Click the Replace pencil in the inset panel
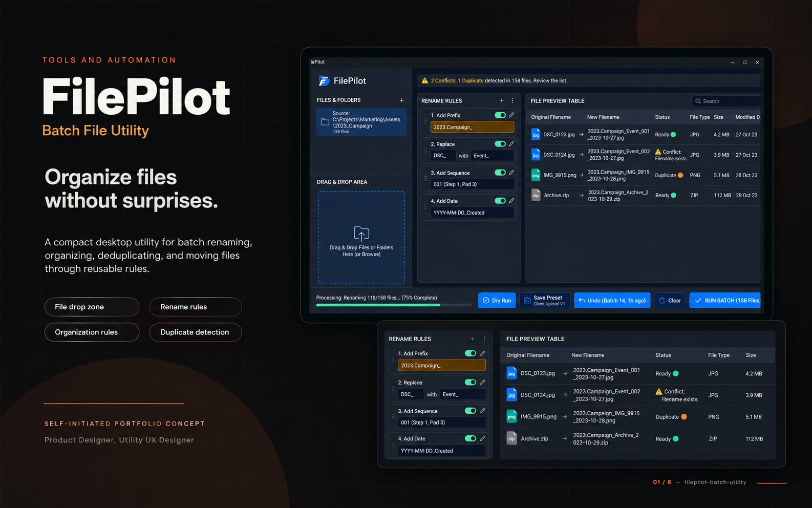This screenshot has width=812, height=508. (482, 383)
